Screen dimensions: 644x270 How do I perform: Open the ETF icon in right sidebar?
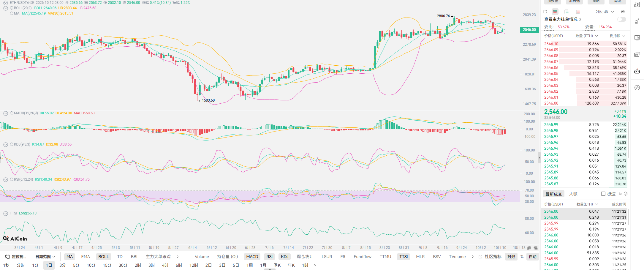pyautogui.click(x=637, y=54)
